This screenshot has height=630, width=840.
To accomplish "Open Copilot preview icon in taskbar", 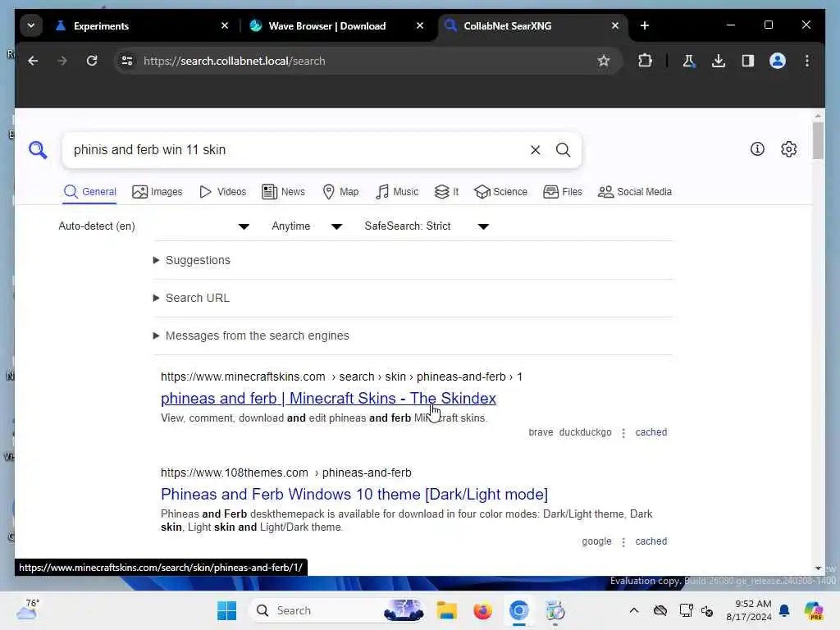I will 813,610.
